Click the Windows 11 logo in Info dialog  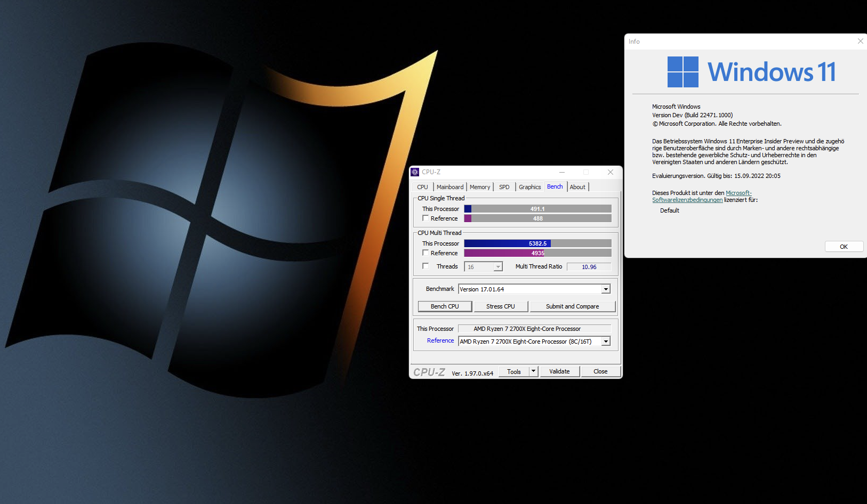pos(752,72)
